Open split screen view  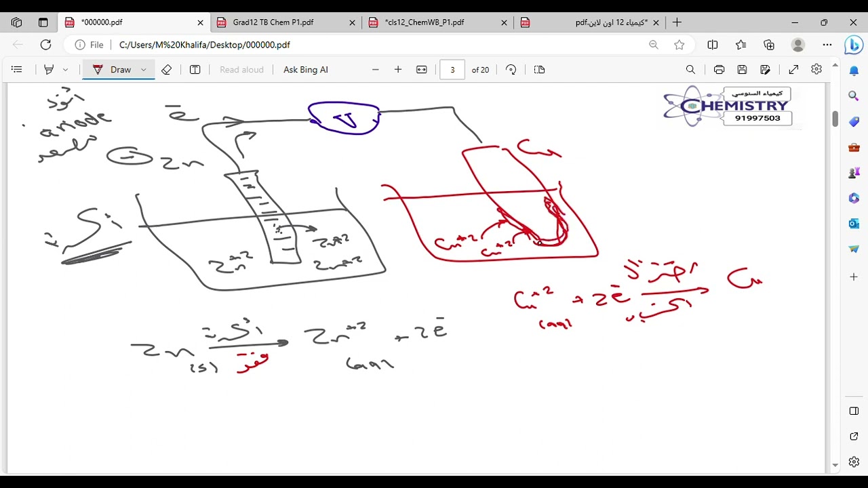point(713,45)
